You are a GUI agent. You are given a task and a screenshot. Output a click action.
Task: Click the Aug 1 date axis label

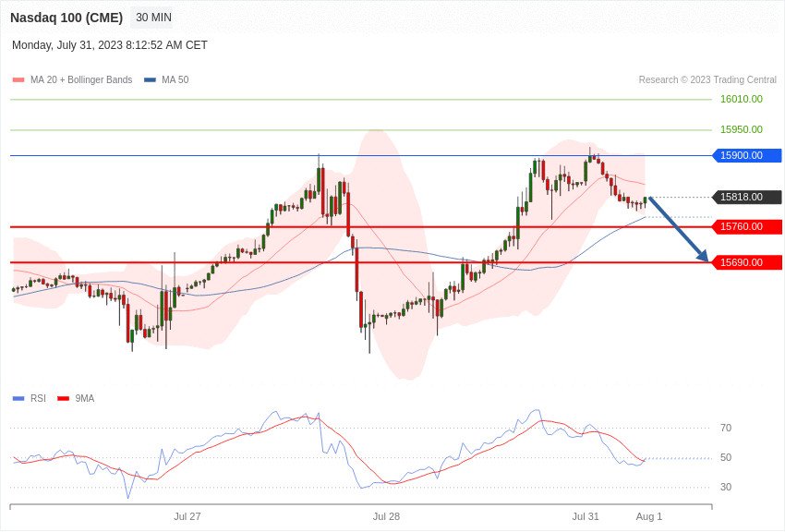click(649, 516)
